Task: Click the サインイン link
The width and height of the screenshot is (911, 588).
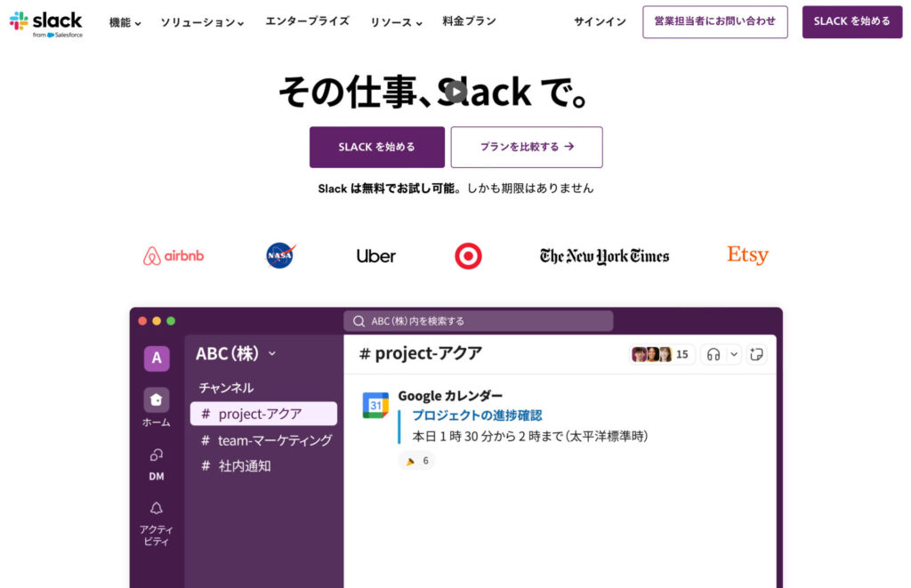Action: (601, 22)
